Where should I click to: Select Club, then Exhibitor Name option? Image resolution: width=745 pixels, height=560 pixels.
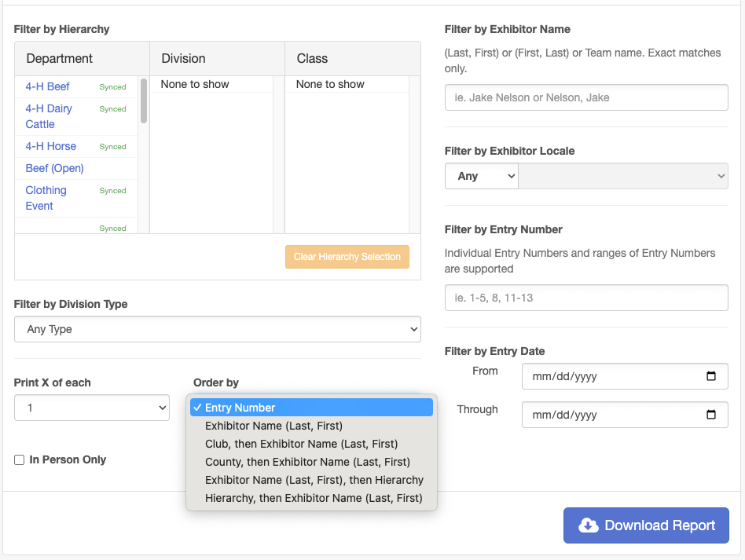click(x=301, y=444)
